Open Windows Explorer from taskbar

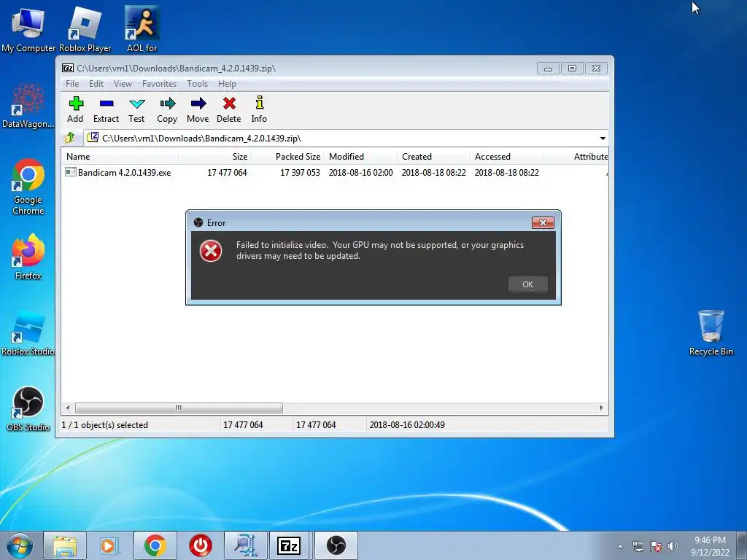point(65,545)
